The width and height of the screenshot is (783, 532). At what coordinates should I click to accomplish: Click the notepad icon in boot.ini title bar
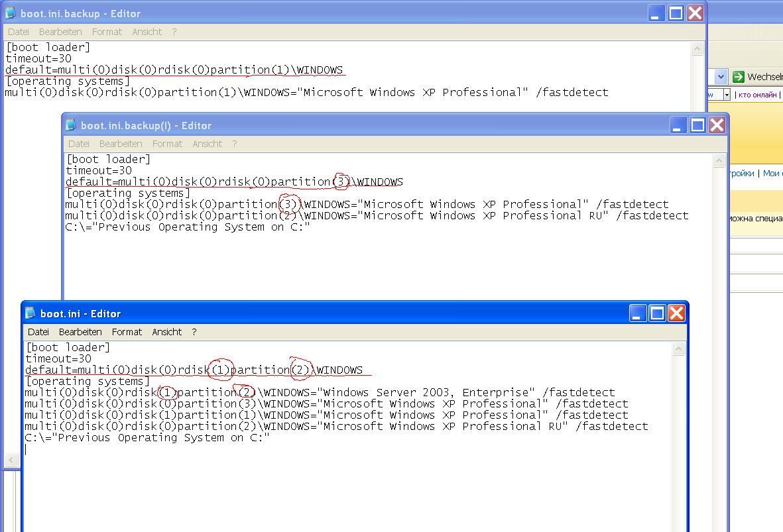[30, 313]
